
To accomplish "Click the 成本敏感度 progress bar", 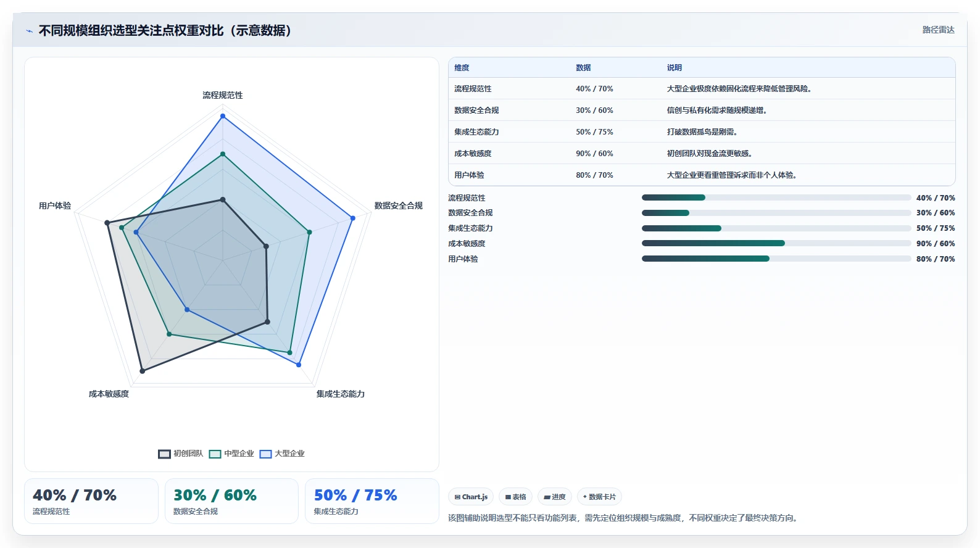I will click(776, 243).
